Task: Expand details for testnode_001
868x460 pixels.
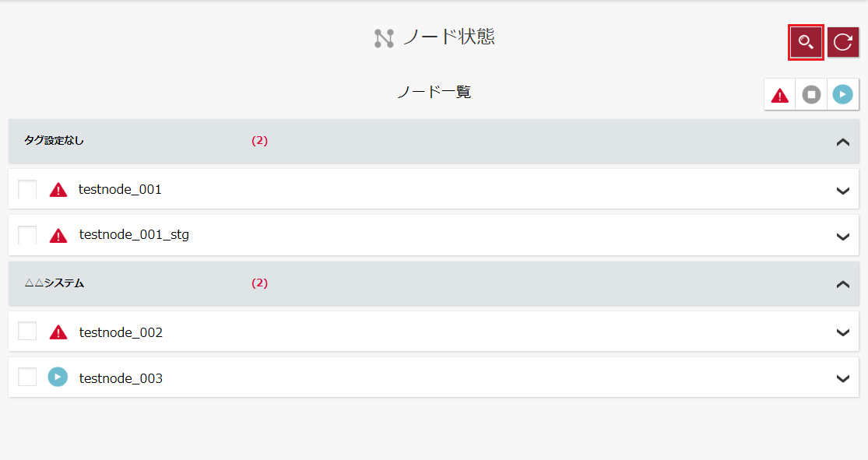Action: coord(842,191)
